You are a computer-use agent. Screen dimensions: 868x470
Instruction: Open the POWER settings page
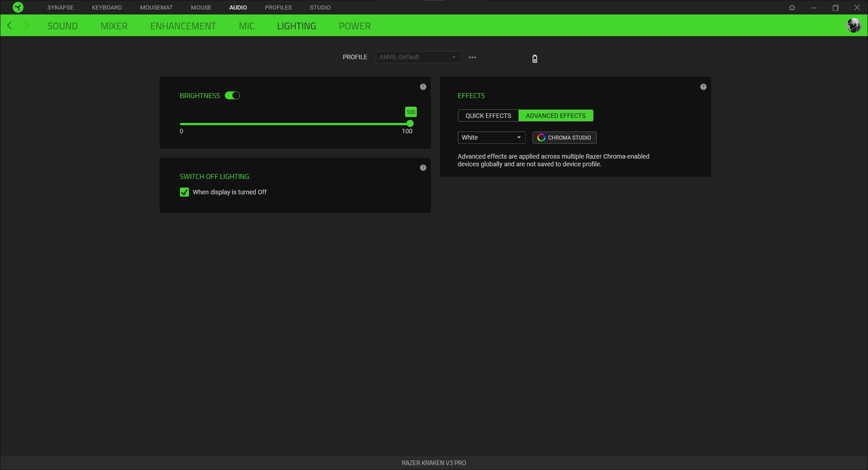tap(354, 26)
